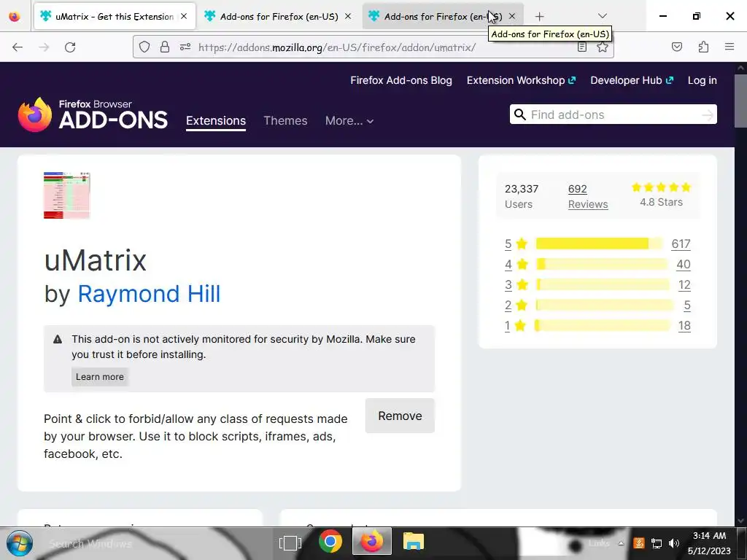Open volume speaker tray icon

click(673, 543)
